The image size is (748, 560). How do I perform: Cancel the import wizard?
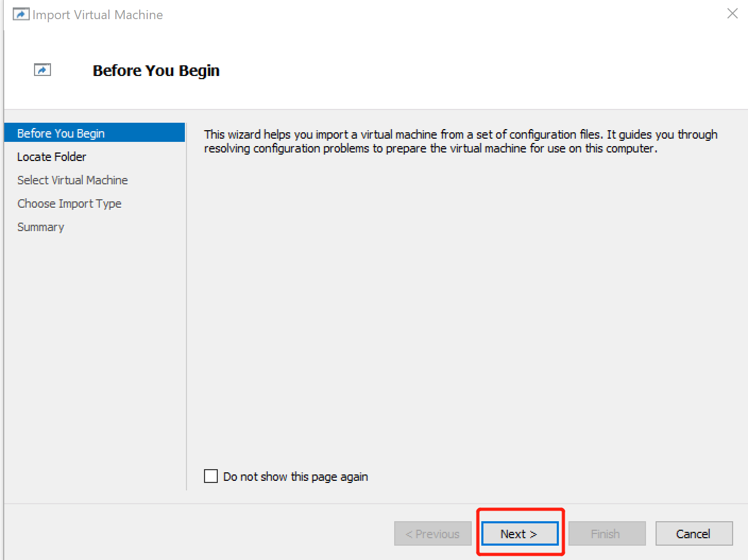tap(694, 533)
